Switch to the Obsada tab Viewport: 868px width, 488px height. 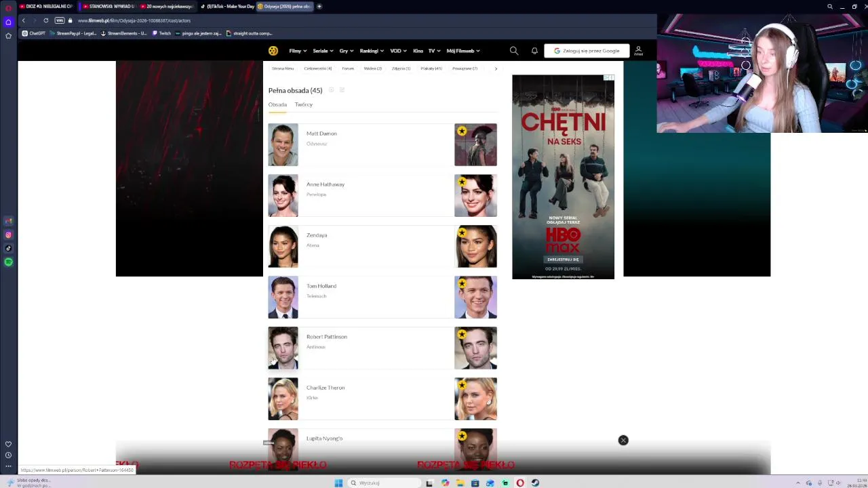point(277,104)
